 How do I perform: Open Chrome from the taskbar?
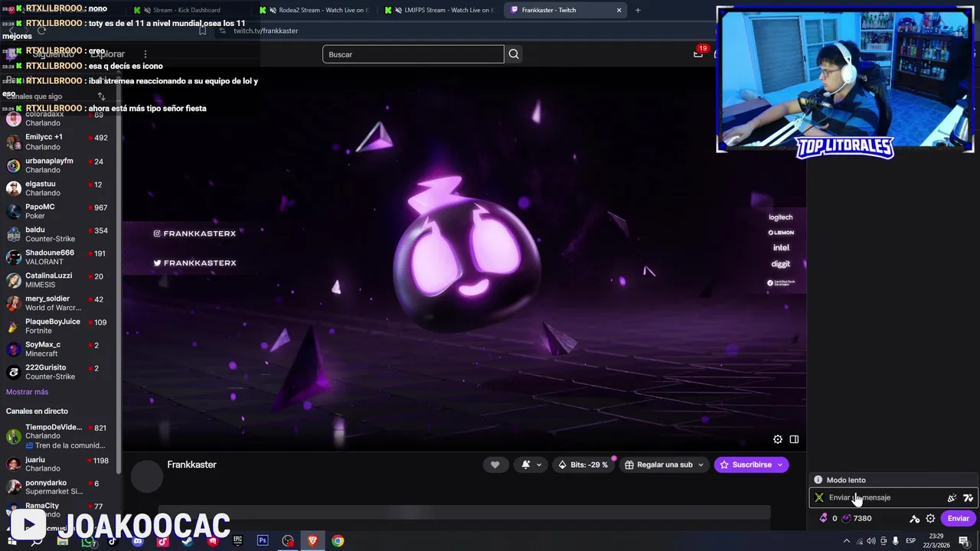(x=338, y=541)
